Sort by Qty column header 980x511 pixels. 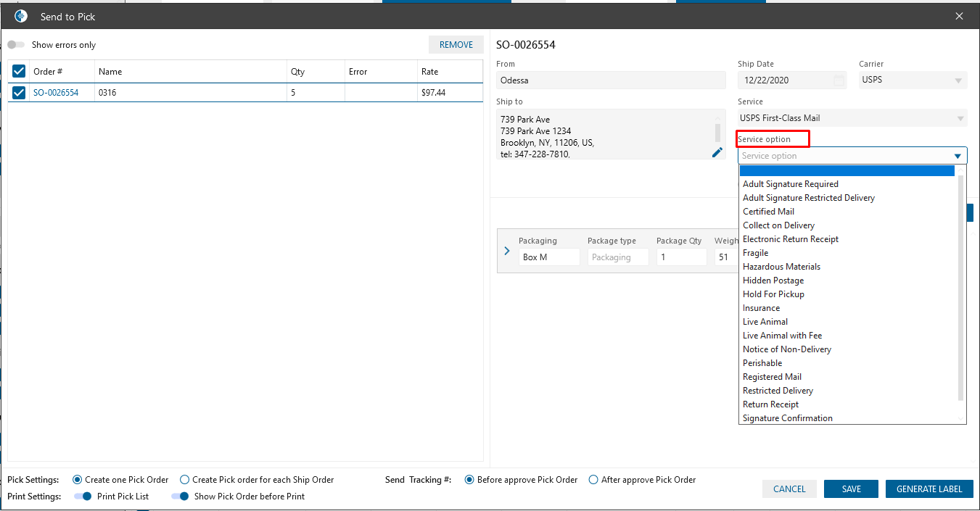(x=316, y=72)
